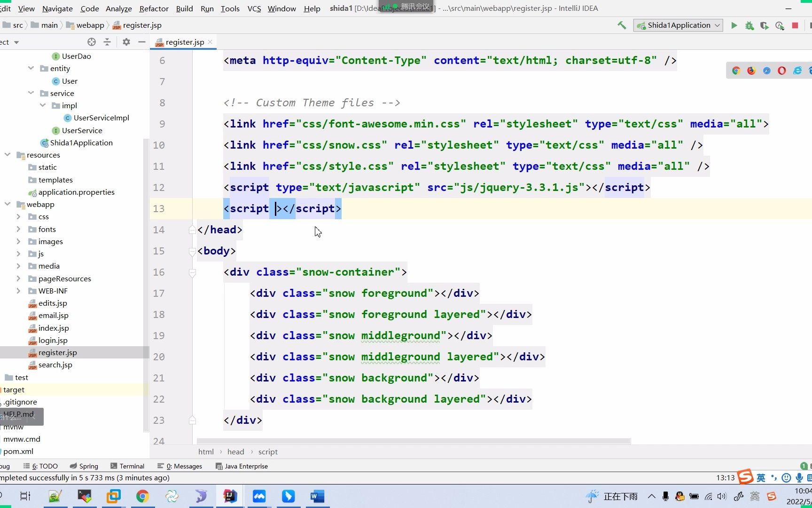Viewport: 812px width, 508px height.
Task: Open Chrome from the taskbar
Action: point(142,496)
